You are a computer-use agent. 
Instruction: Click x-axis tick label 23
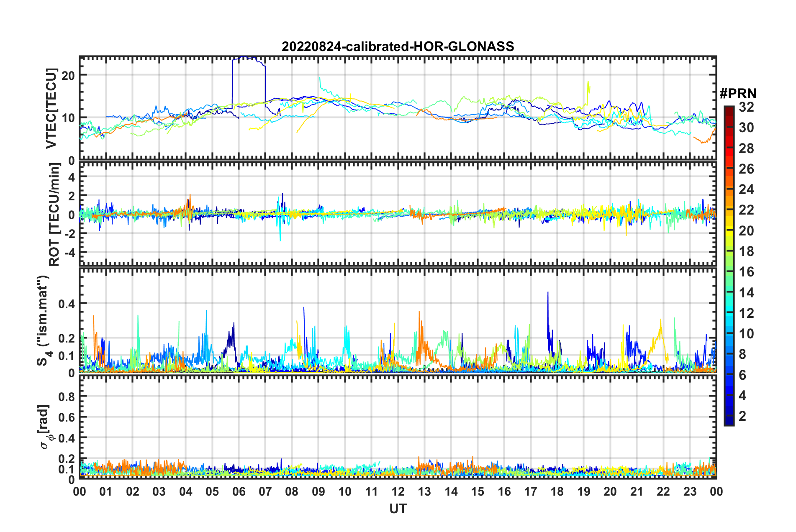[690, 491]
